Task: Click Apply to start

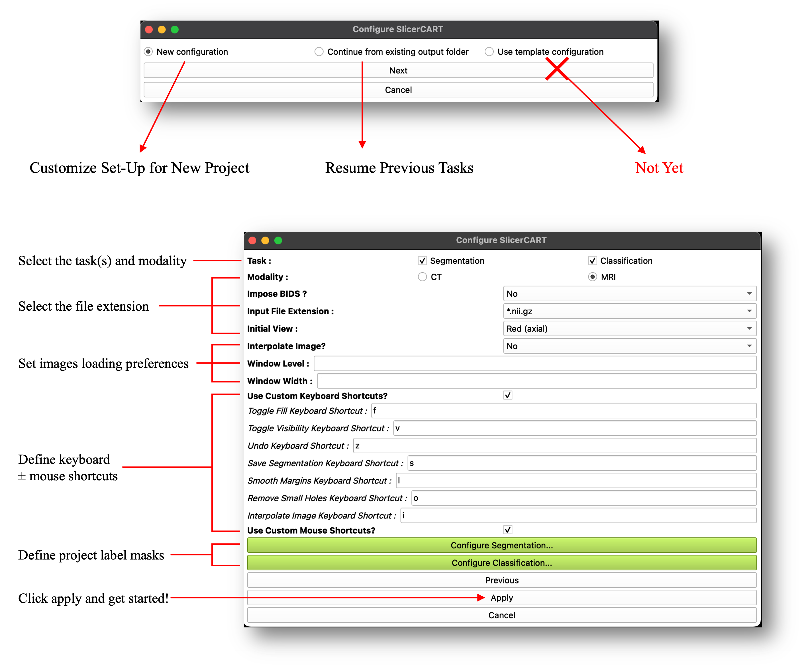Action: coord(502,598)
